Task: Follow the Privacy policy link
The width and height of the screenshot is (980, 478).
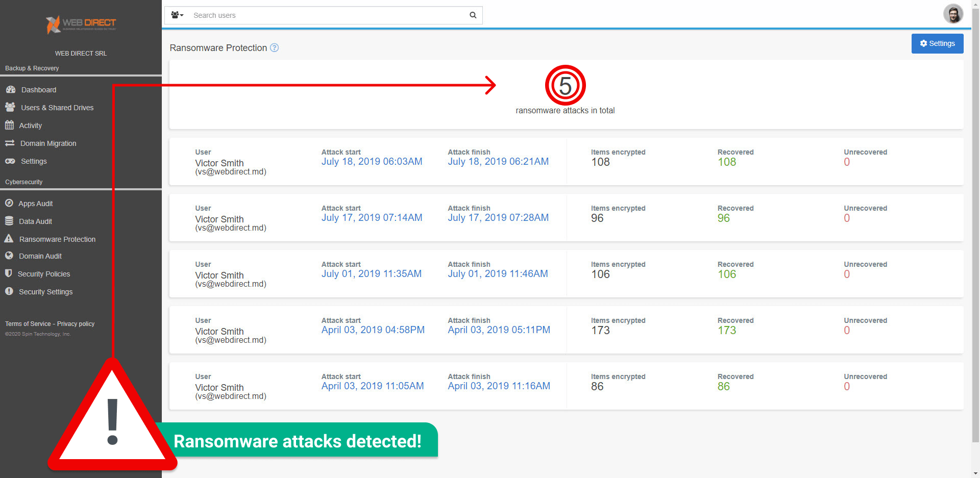Action: [76, 324]
